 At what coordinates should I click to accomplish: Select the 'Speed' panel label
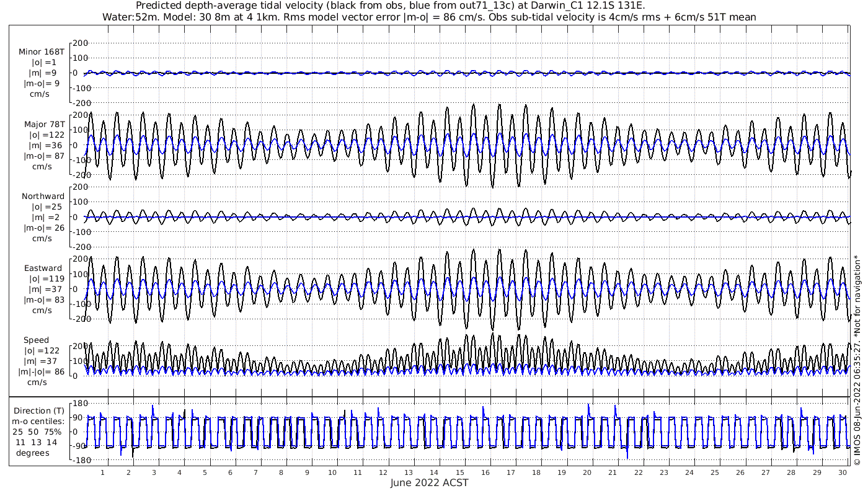coord(36,340)
